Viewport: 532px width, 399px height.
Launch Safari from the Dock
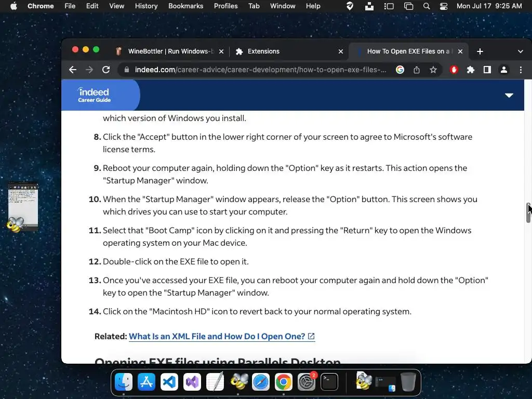pos(261,382)
